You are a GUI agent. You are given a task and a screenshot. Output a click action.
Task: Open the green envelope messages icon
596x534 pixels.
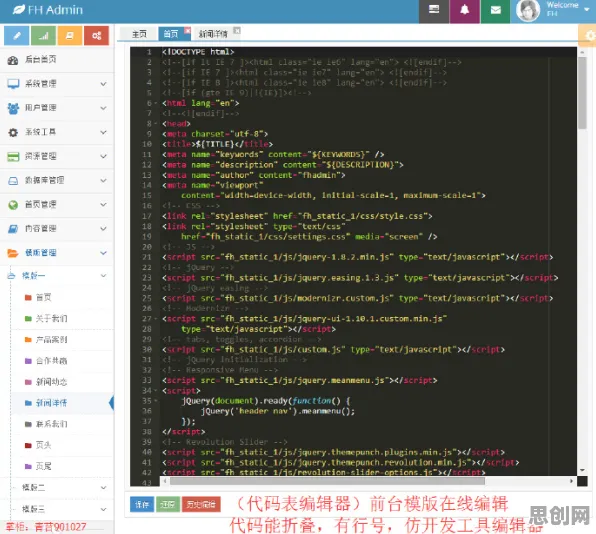point(495,10)
